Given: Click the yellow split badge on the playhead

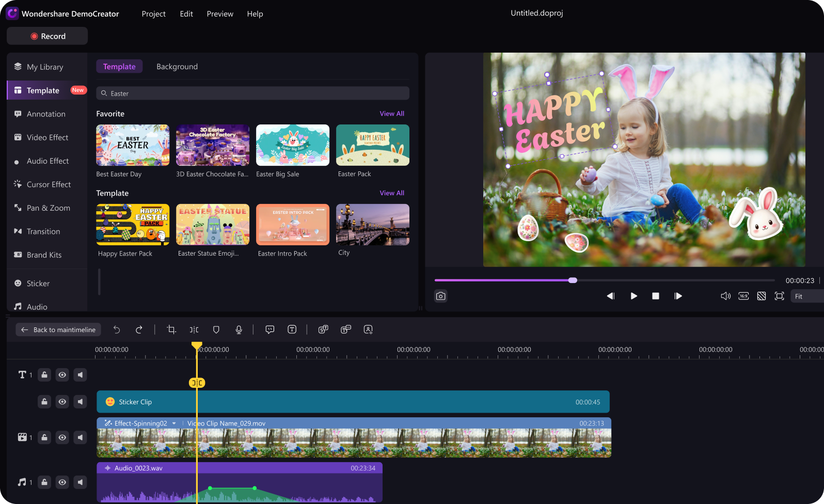Looking at the screenshot, I should [x=197, y=383].
